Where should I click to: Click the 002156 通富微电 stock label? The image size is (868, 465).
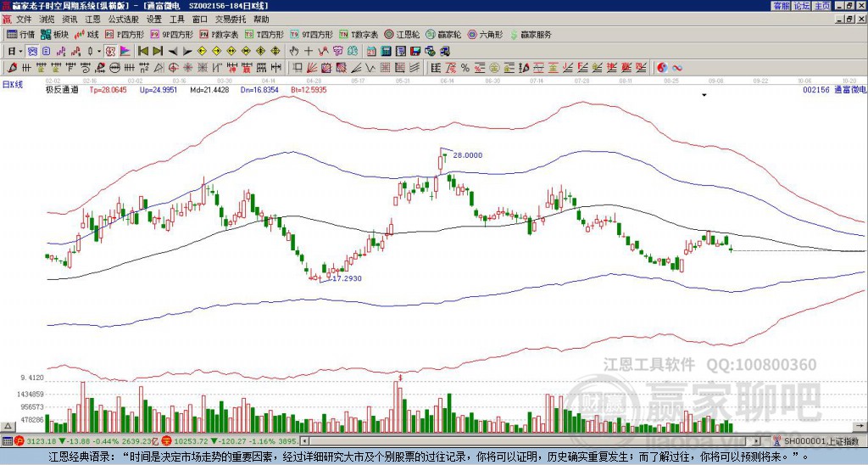tap(834, 89)
